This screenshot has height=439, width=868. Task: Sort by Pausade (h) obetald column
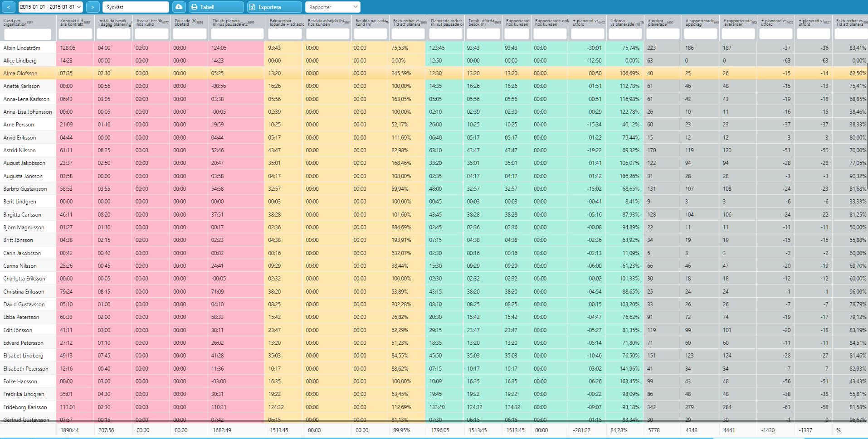coord(189,23)
